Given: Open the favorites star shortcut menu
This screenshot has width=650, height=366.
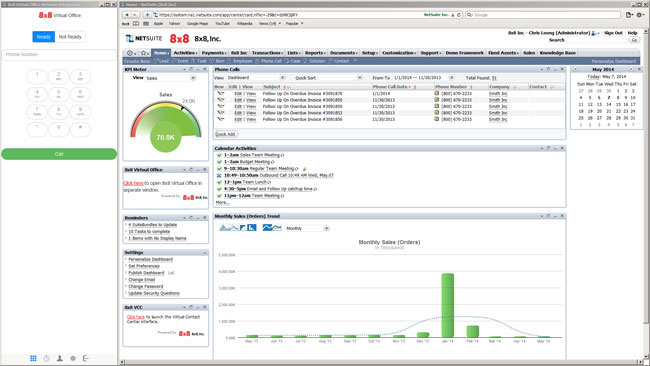Looking at the screenshot, I should 145,53.
